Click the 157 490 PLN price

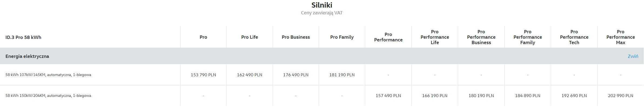pos(388,95)
